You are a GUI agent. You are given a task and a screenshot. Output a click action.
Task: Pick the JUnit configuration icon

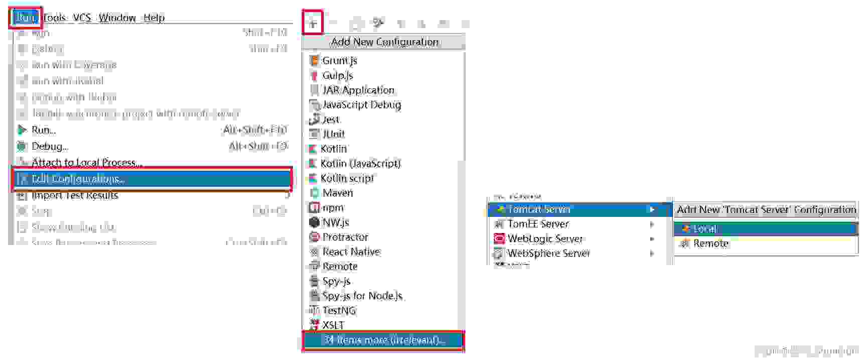click(314, 134)
